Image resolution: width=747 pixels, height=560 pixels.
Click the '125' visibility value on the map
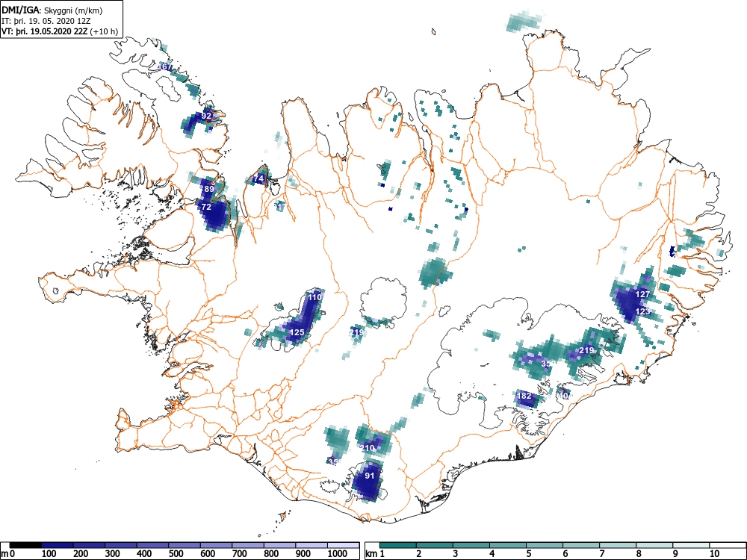pos(297,332)
